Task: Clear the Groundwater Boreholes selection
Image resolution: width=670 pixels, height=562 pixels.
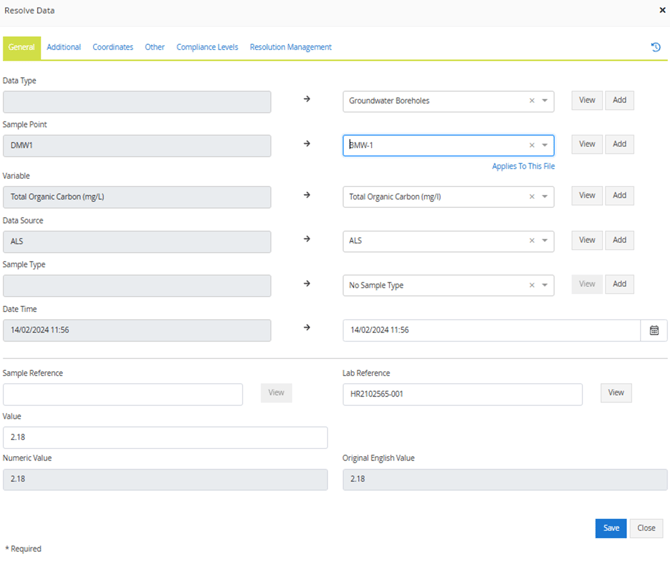Action: tap(531, 101)
